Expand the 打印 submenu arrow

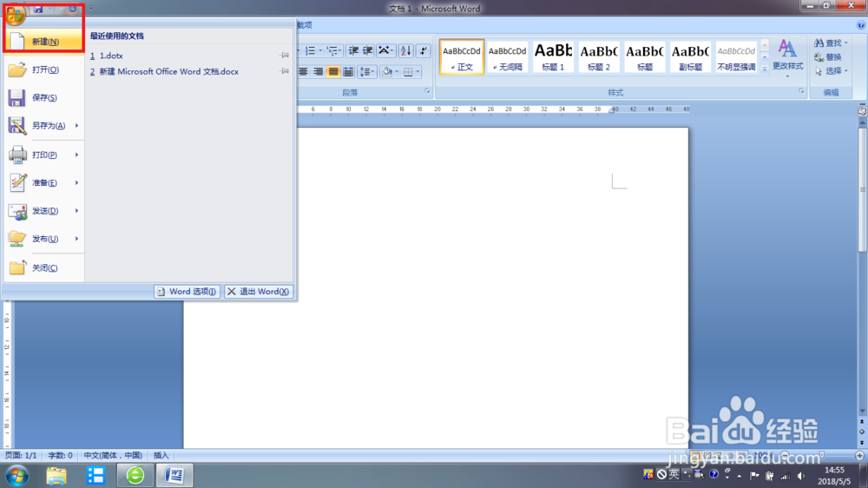coord(77,155)
